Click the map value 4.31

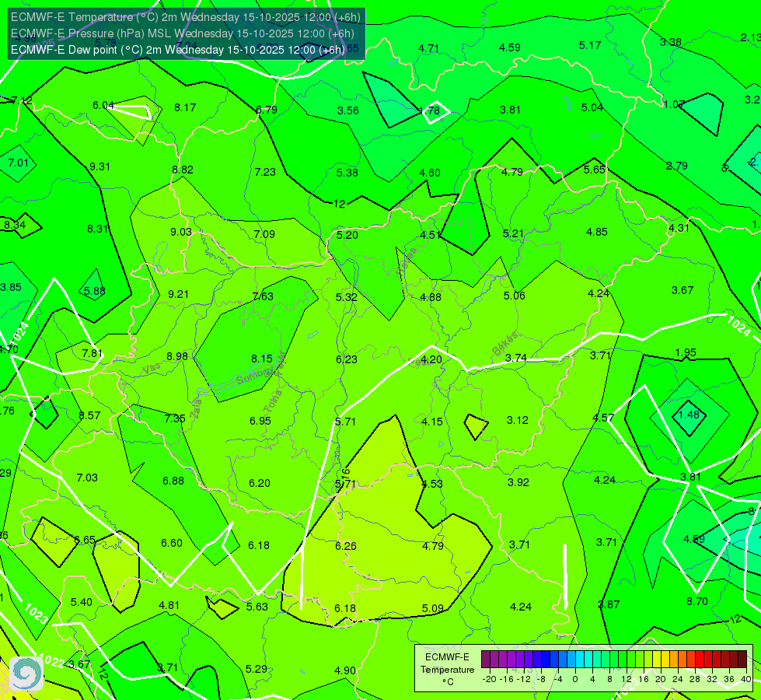[679, 229]
